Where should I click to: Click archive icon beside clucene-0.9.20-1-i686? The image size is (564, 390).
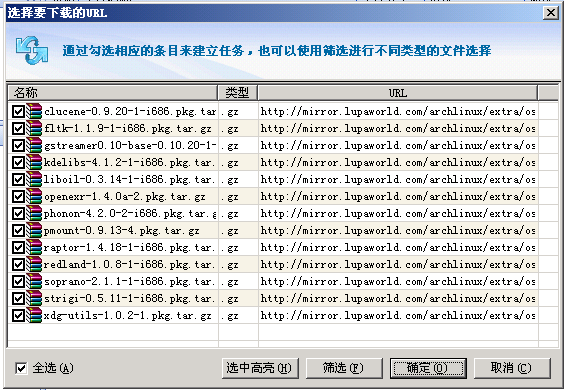pyautogui.click(x=34, y=111)
